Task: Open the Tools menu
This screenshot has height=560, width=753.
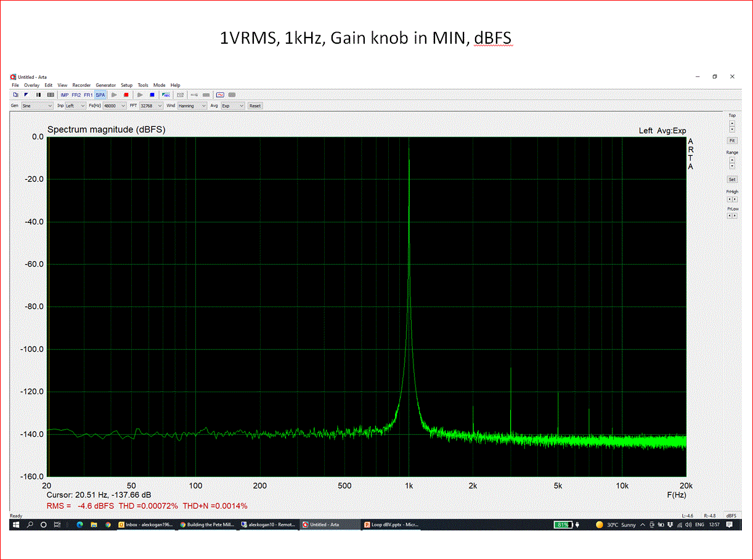Action: 143,85
